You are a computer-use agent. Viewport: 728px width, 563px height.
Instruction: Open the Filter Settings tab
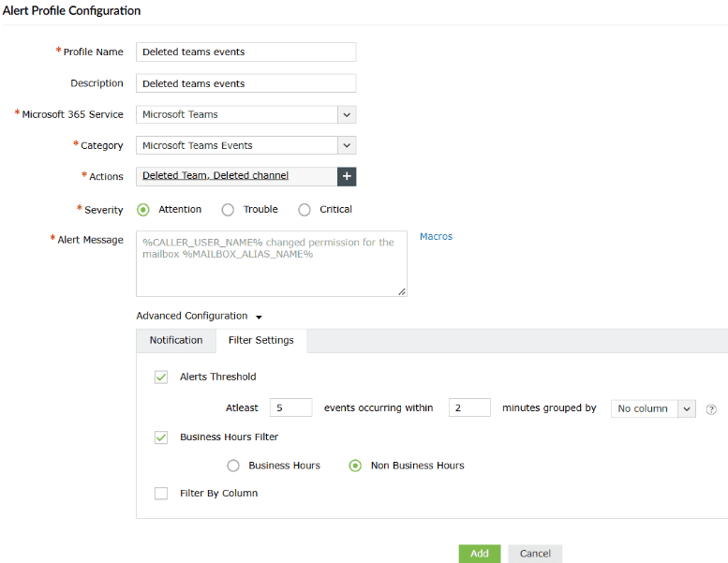[x=260, y=341]
